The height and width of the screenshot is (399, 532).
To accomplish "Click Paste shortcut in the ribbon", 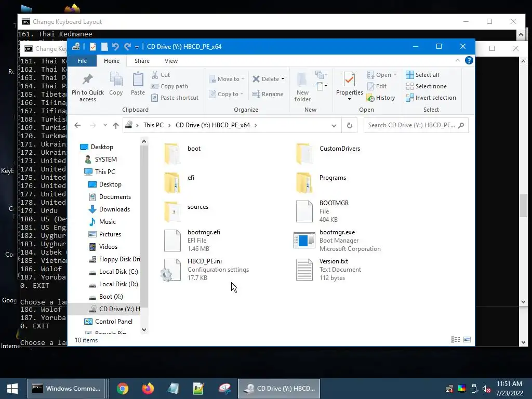I will click(x=175, y=98).
